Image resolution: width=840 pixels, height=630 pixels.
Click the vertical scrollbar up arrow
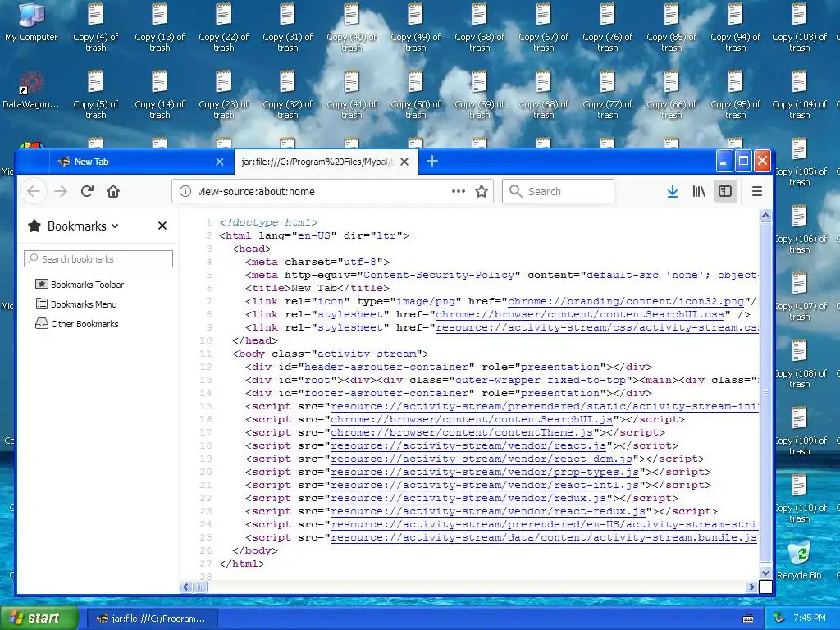click(x=765, y=216)
